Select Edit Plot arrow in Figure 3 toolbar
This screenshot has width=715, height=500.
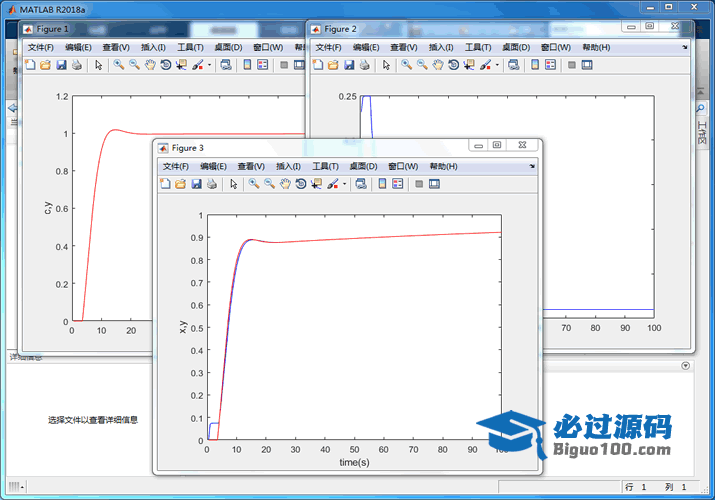coord(233,184)
